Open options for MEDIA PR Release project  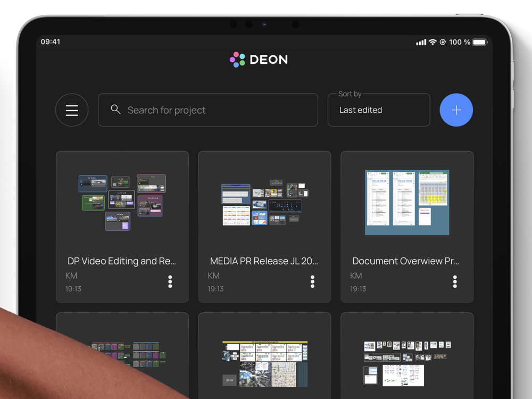click(312, 281)
